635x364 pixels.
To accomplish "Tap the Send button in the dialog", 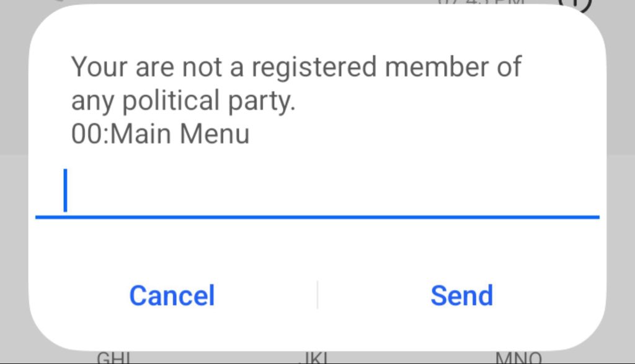I will point(461,296).
